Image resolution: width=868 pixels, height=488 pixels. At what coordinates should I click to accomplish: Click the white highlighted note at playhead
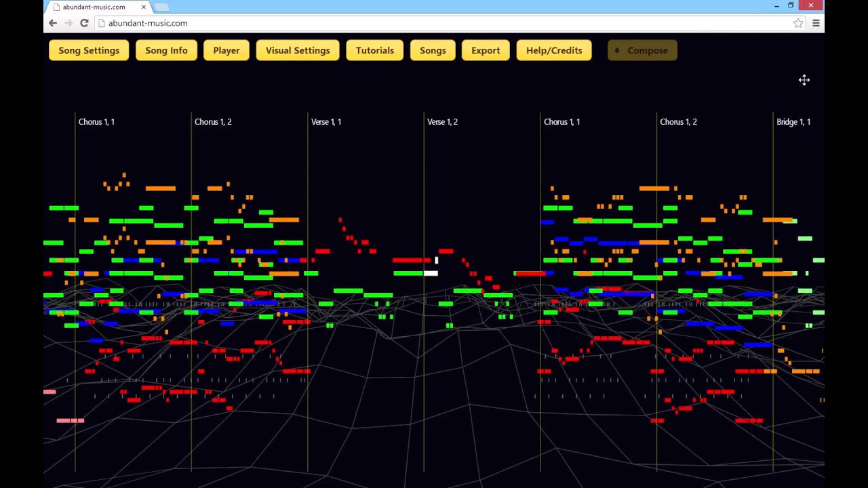point(431,273)
